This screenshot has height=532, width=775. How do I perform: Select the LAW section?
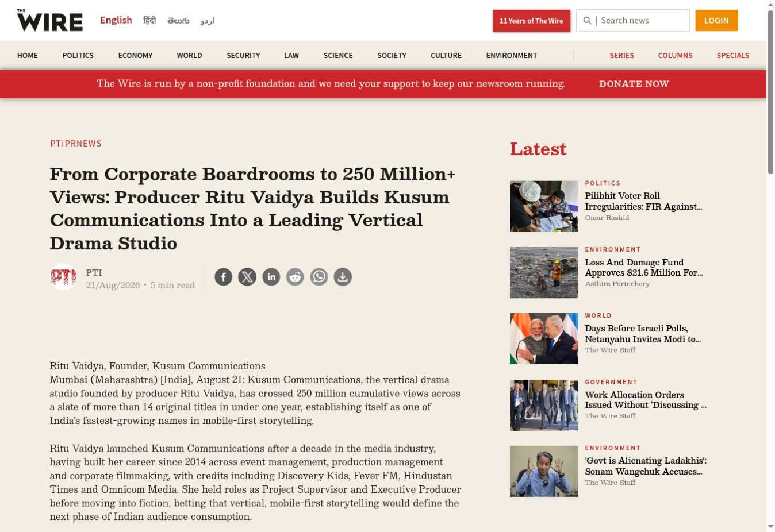(x=291, y=56)
